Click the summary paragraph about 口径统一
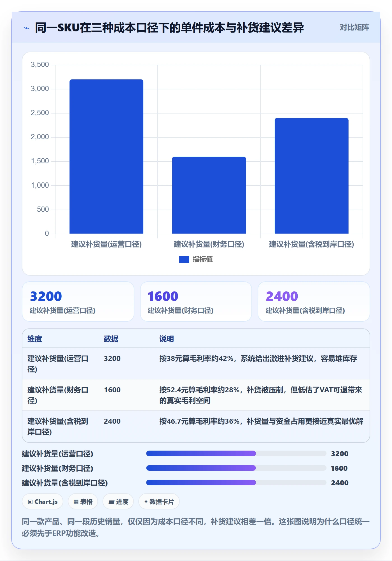 click(x=196, y=527)
